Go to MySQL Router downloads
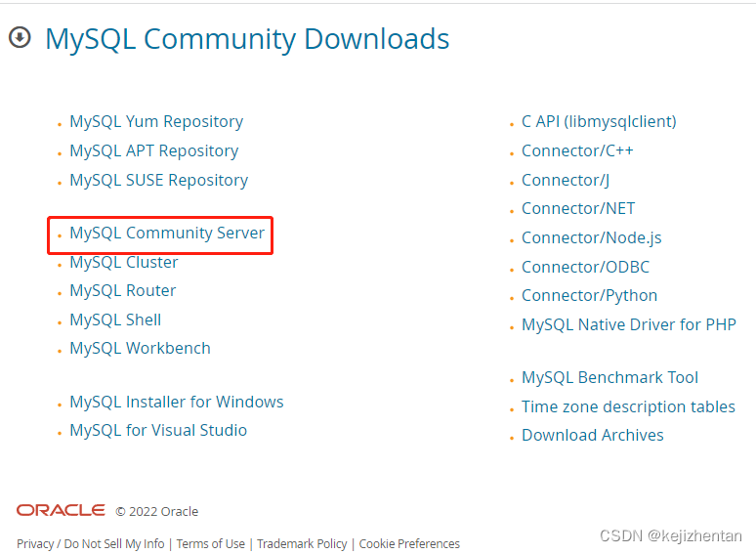 pyautogui.click(x=123, y=291)
